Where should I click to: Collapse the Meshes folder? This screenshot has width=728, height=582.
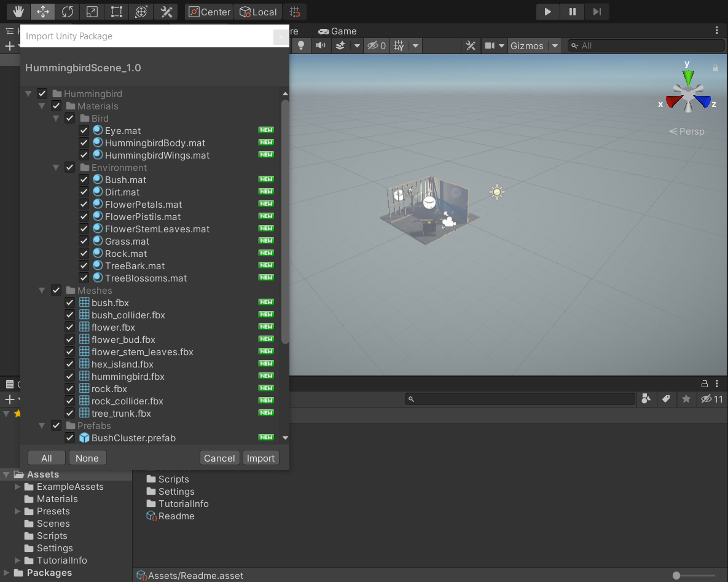click(x=42, y=290)
